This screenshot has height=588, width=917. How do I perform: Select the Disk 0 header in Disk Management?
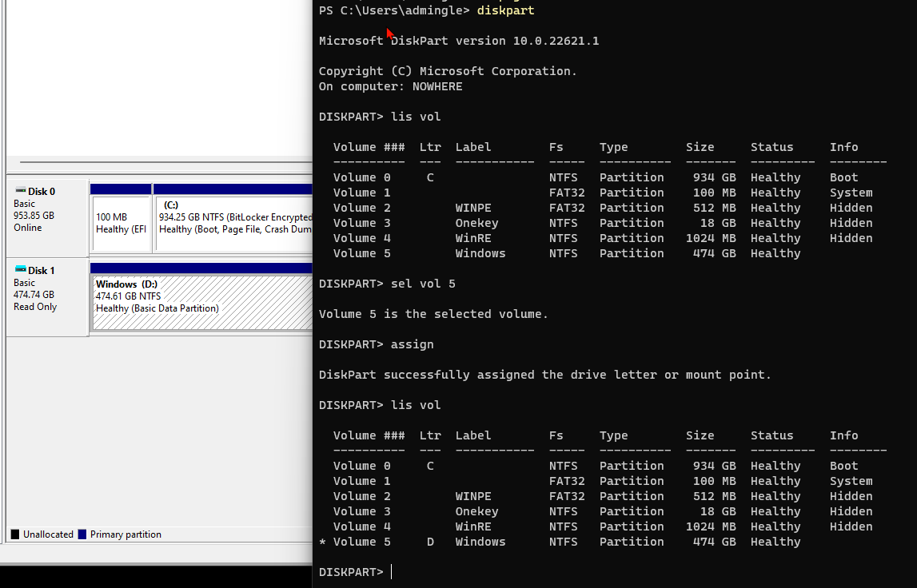47,217
